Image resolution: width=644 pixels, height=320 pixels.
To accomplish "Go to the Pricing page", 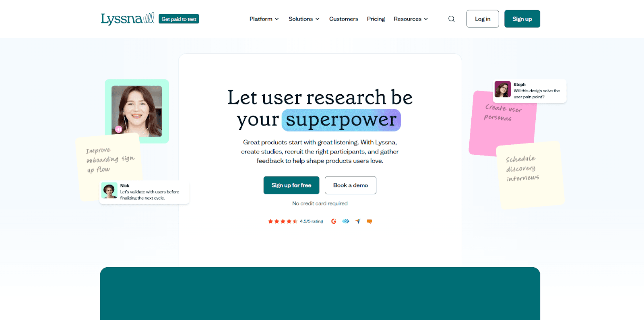I will coord(376,19).
